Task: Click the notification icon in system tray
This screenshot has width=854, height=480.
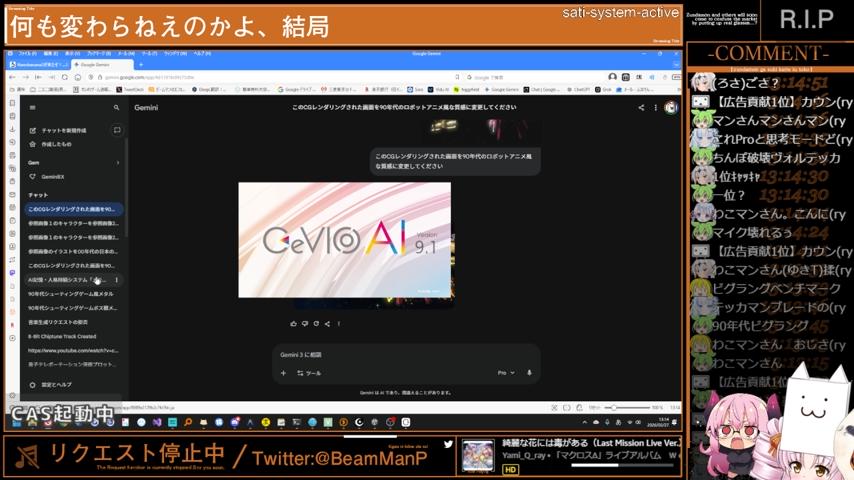Action: pyautogui.click(x=675, y=422)
